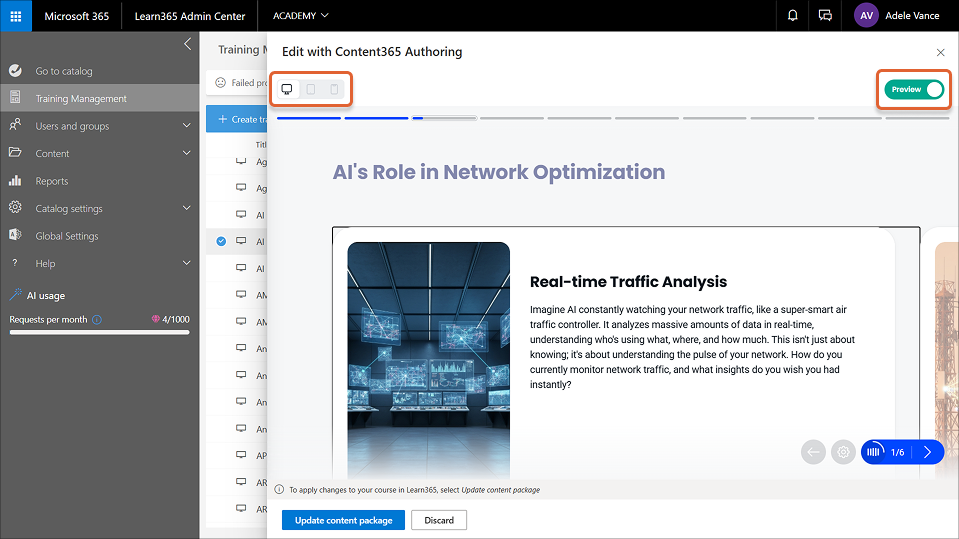Click Update content package button
Image resolution: width=959 pixels, height=539 pixels.
tap(343, 520)
